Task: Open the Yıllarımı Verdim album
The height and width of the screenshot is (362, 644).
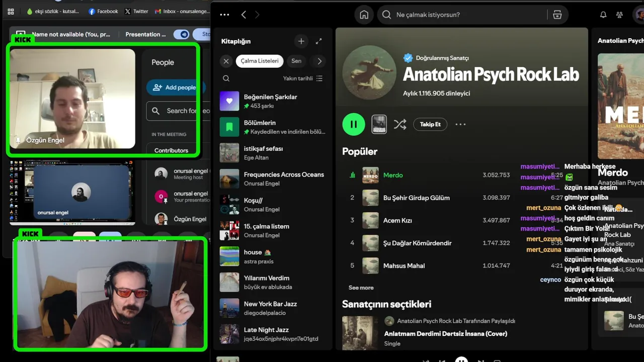Action: [273, 283]
